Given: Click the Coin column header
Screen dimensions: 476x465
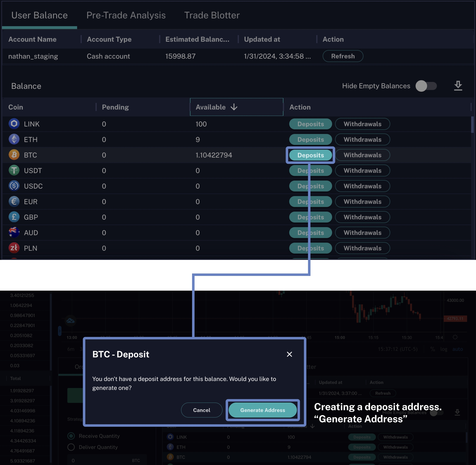Looking at the screenshot, I should (x=16, y=107).
